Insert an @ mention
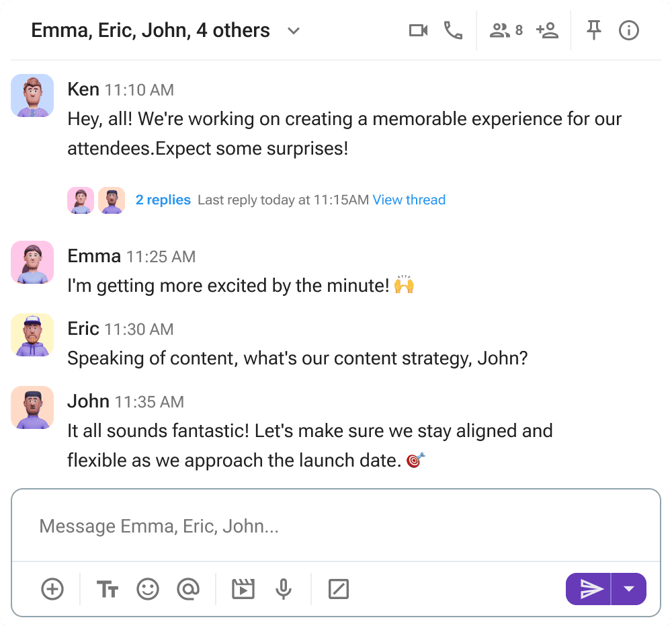This screenshot has height=628, width=672. click(x=188, y=590)
